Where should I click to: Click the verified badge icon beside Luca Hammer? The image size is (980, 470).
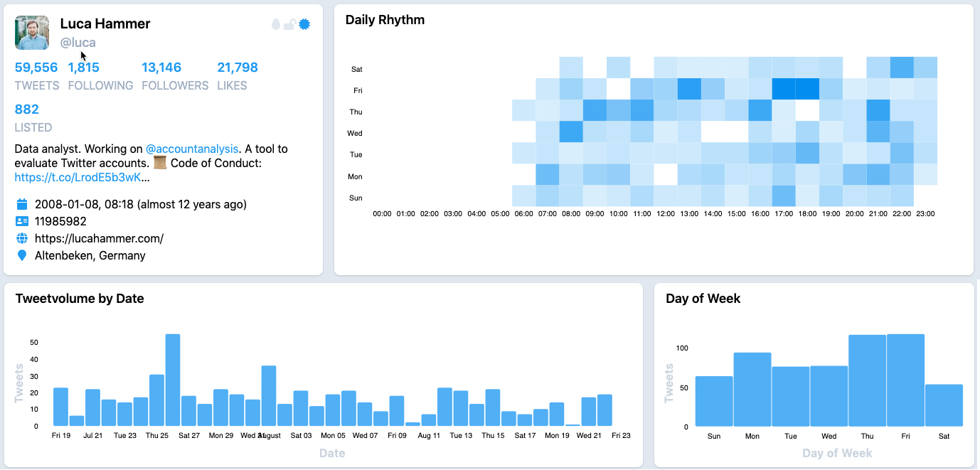pos(304,24)
